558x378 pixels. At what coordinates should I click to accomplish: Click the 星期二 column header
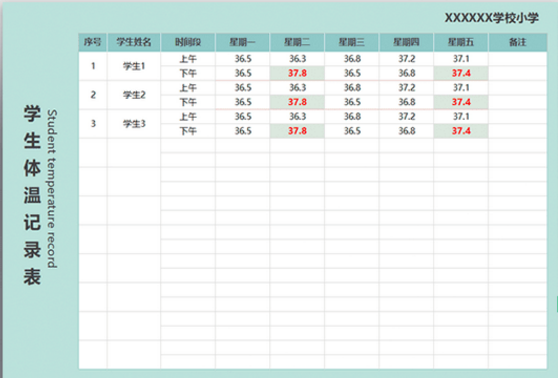(297, 42)
